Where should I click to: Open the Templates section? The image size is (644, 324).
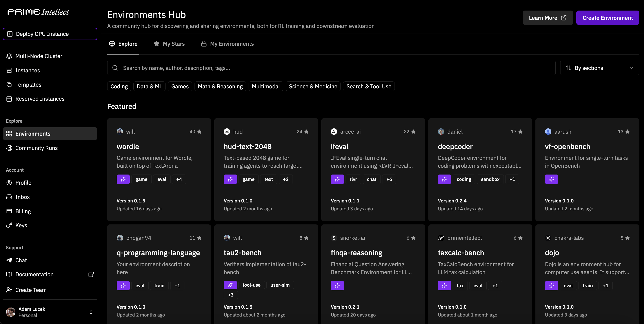point(28,84)
